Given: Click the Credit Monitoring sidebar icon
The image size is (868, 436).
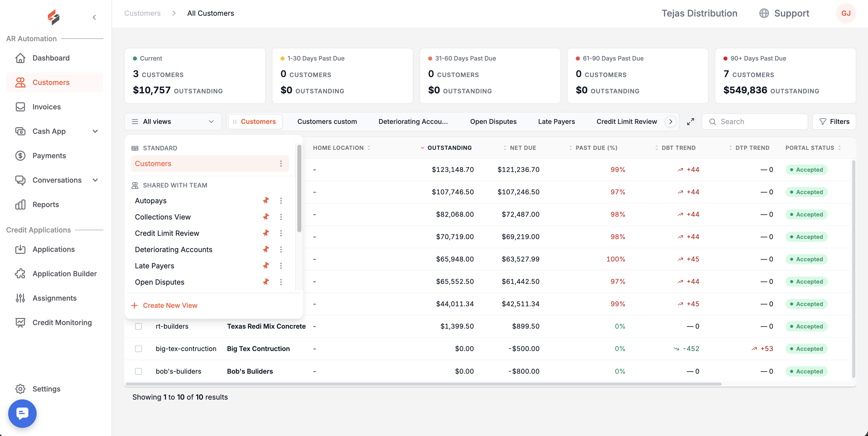Looking at the screenshot, I should click(20, 323).
